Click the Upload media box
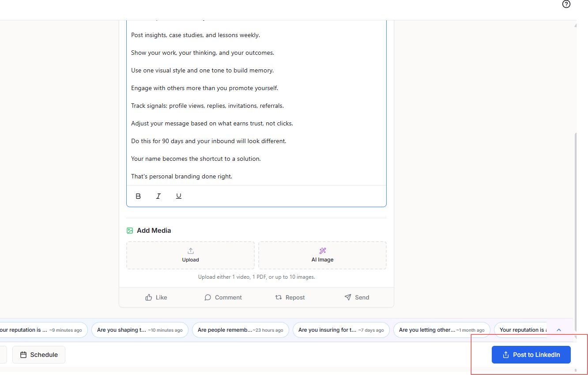This screenshot has height=375, width=588. coord(191,255)
